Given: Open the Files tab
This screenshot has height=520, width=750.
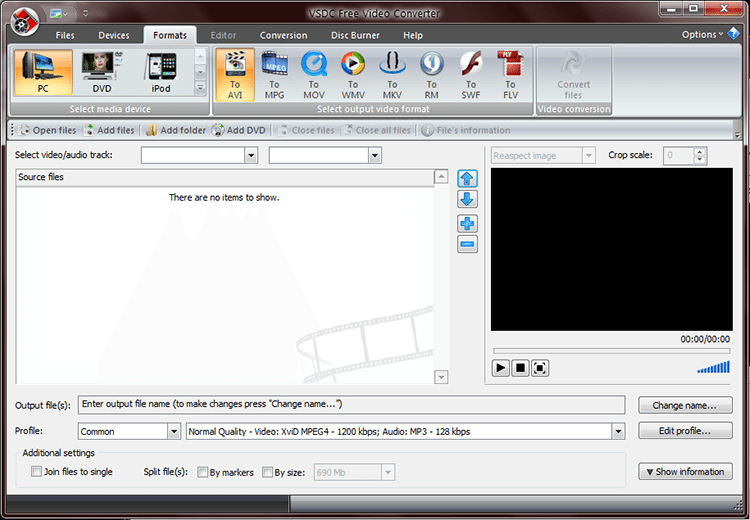Looking at the screenshot, I should click(65, 35).
